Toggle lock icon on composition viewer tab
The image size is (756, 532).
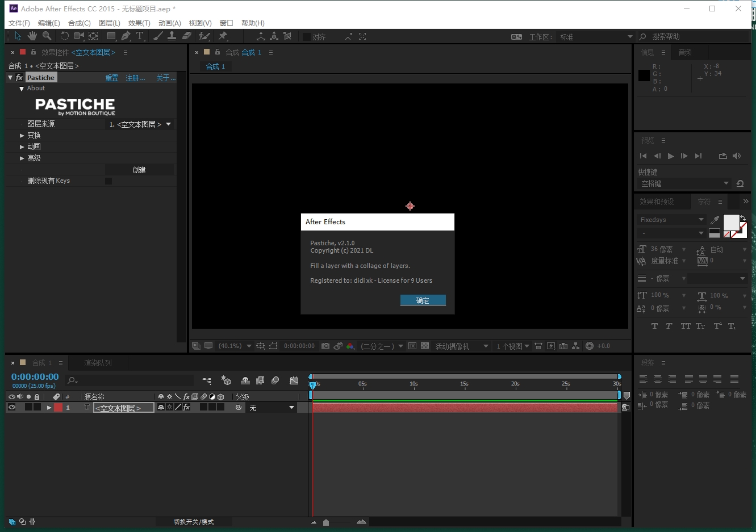218,52
